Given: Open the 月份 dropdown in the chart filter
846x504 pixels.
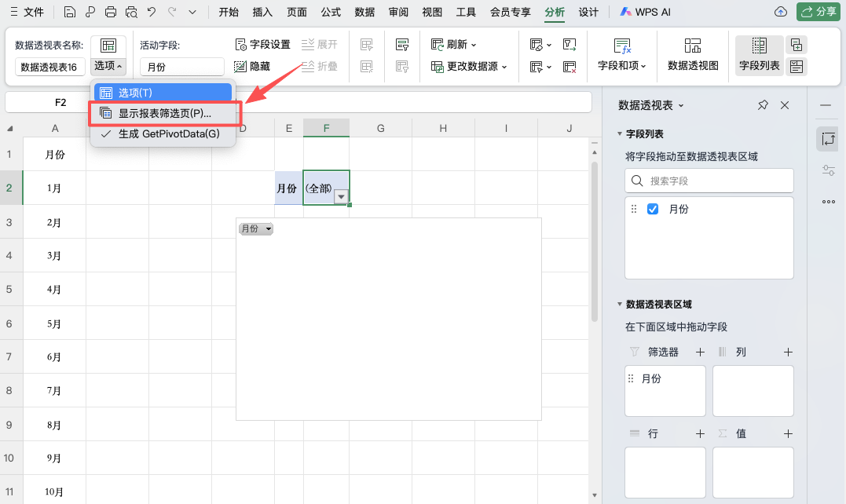Looking at the screenshot, I should (269, 228).
